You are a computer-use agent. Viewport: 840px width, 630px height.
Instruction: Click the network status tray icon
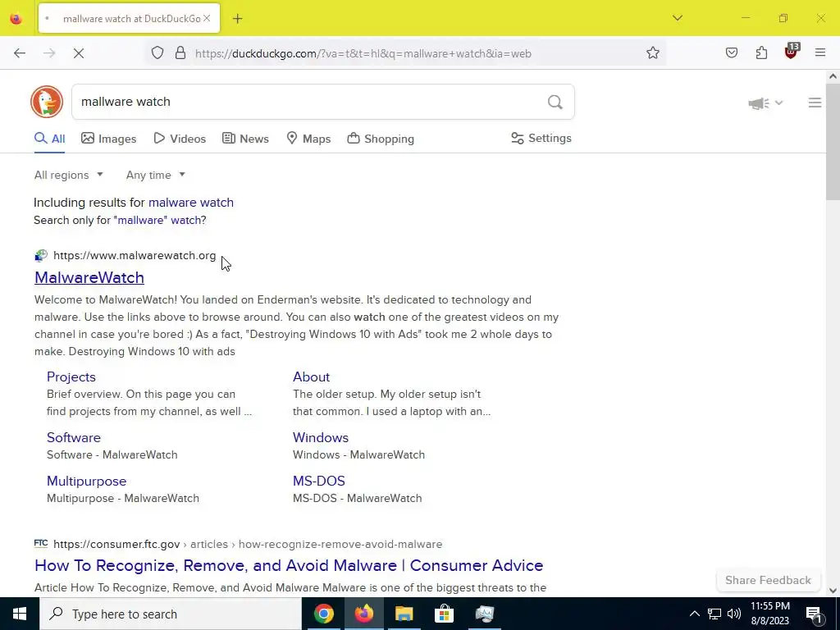(714, 614)
